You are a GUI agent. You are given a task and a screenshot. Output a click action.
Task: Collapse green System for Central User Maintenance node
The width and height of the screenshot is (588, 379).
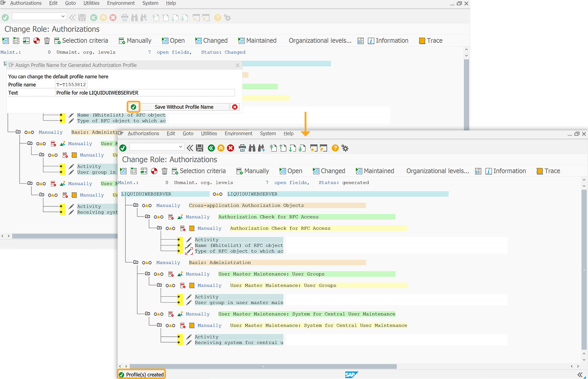(x=147, y=314)
